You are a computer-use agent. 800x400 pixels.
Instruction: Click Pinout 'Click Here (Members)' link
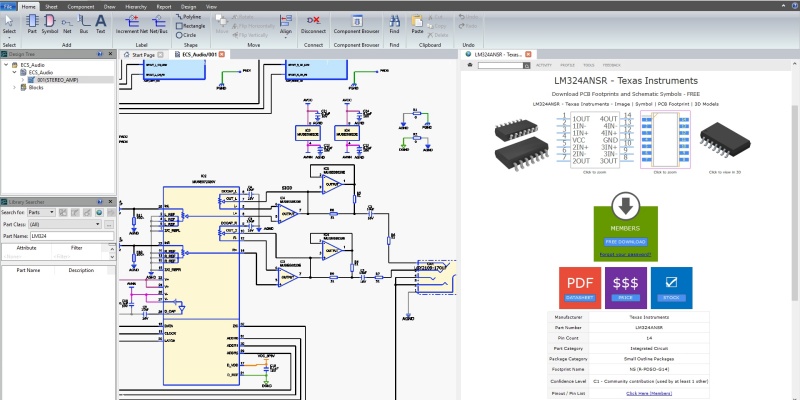point(648,393)
